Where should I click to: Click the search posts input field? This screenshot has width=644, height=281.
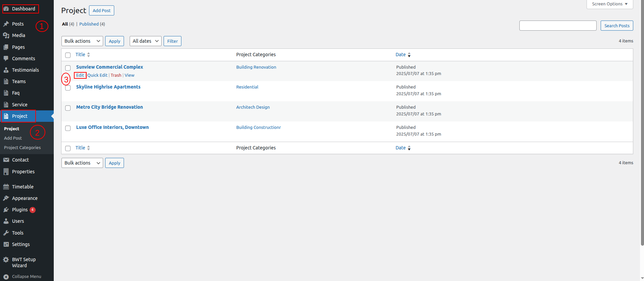(x=558, y=26)
